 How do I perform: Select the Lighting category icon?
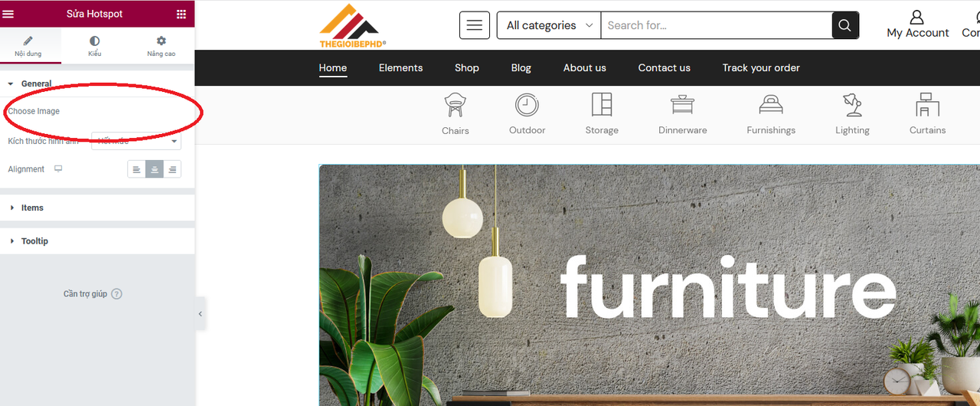click(x=852, y=105)
